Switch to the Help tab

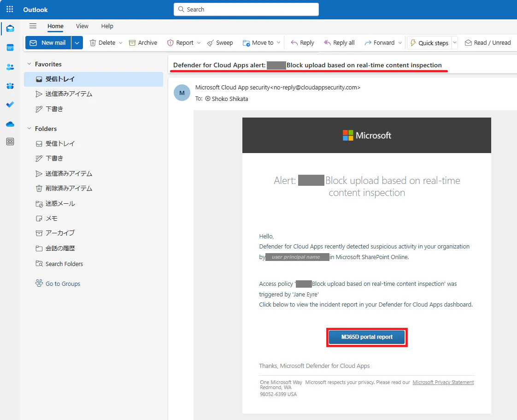coord(107,26)
